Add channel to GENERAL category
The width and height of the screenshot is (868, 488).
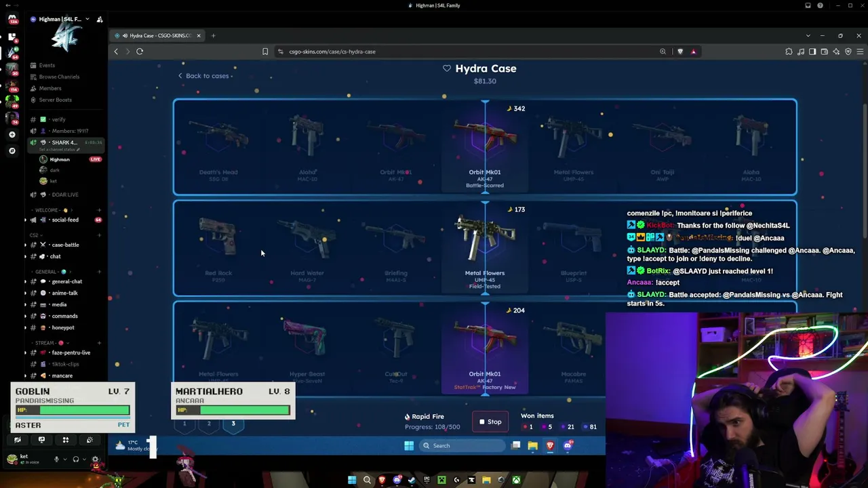pyautogui.click(x=100, y=272)
